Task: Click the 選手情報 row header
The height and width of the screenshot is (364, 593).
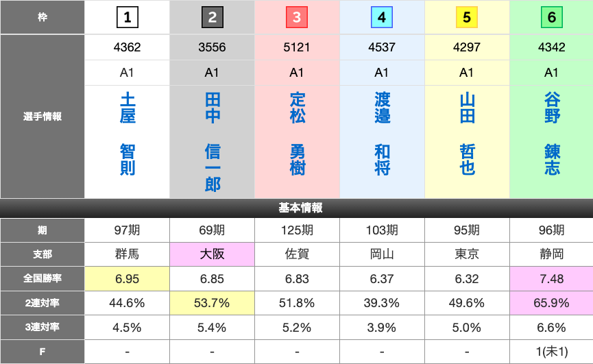Action: (42, 117)
